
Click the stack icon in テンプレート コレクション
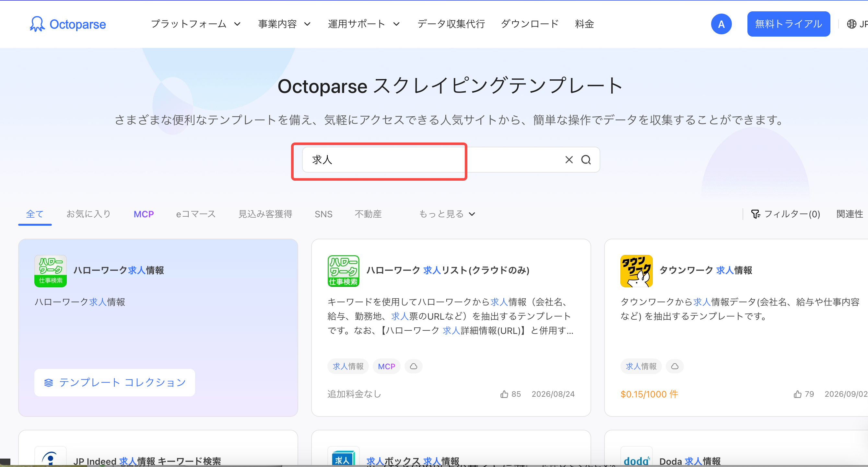point(49,382)
